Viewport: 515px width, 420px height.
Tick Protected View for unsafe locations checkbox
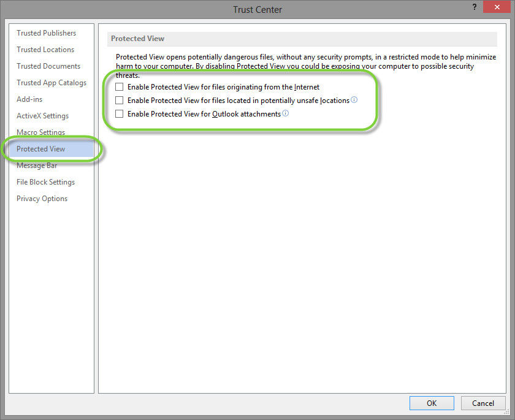[x=120, y=101]
